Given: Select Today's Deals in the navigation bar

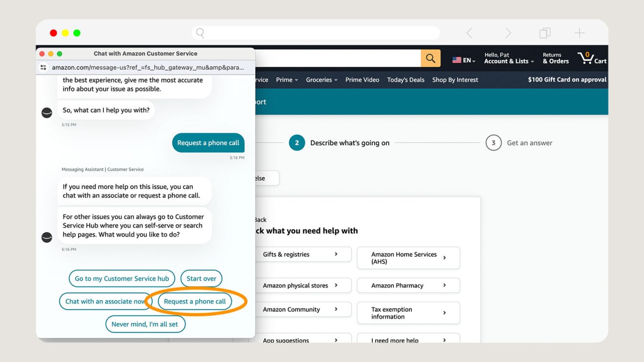Looking at the screenshot, I should pyautogui.click(x=405, y=79).
